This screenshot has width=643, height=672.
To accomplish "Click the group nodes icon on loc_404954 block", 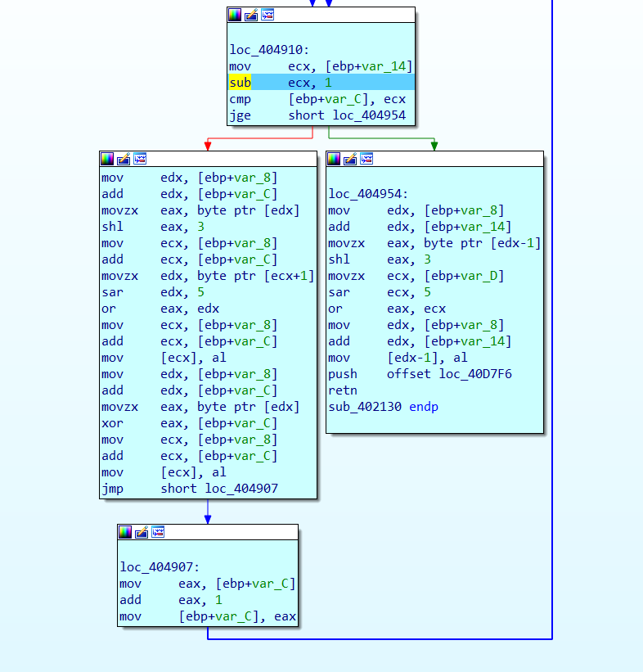I will click(367, 159).
